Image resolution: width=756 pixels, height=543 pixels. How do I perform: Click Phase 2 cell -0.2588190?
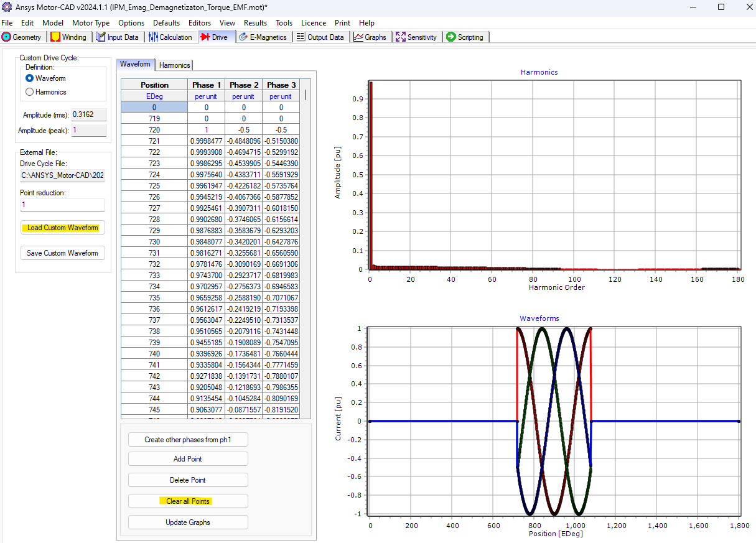pyautogui.click(x=243, y=298)
